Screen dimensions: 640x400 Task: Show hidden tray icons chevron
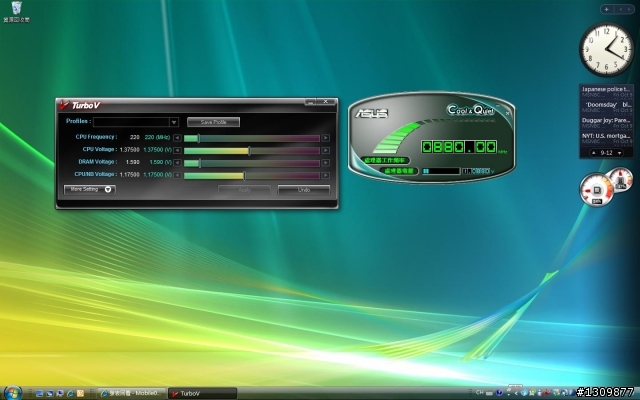(516, 393)
